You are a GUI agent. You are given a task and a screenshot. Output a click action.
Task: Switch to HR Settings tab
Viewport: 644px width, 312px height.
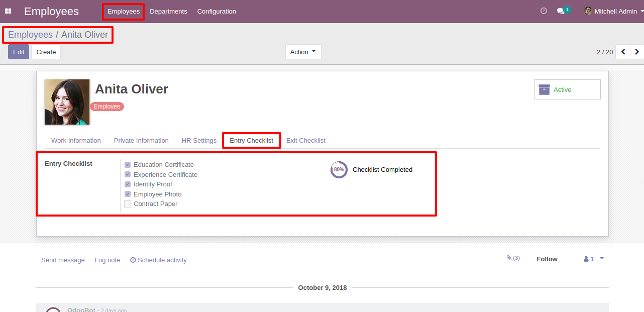(199, 141)
